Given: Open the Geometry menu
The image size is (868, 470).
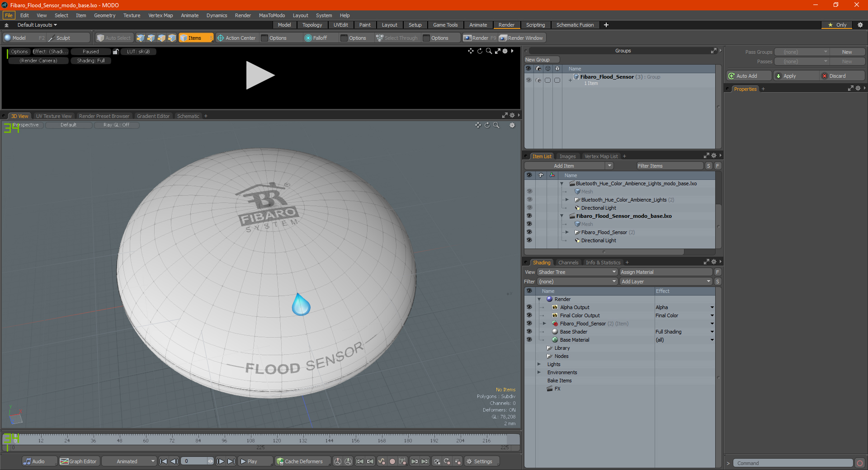Looking at the screenshot, I should (104, 15).
